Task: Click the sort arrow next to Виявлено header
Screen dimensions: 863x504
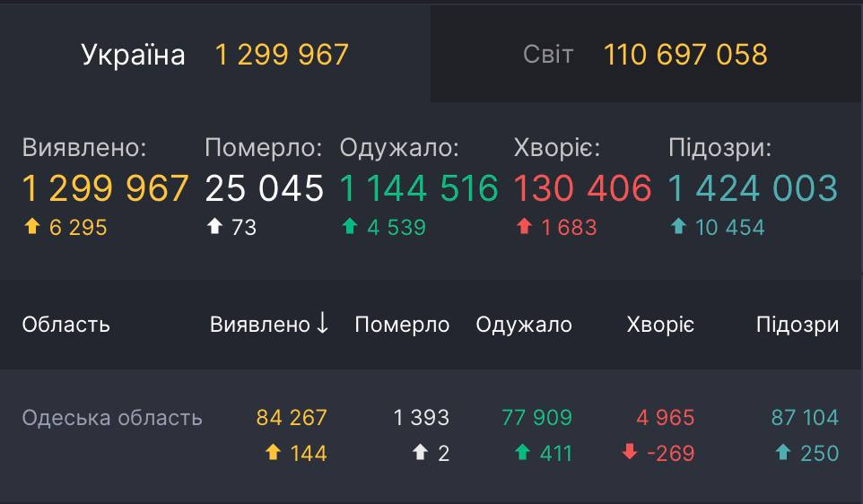Action: pos(323,324)
